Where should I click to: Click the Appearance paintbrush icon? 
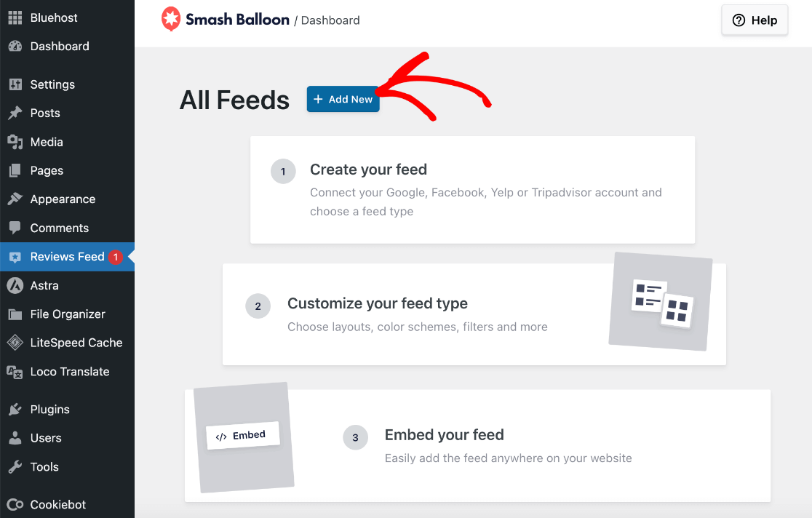15,199
